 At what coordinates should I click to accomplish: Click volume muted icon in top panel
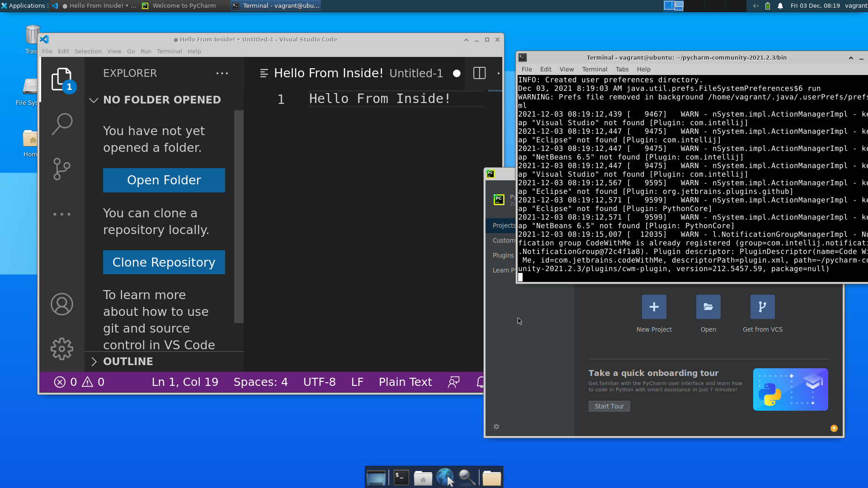755,6
